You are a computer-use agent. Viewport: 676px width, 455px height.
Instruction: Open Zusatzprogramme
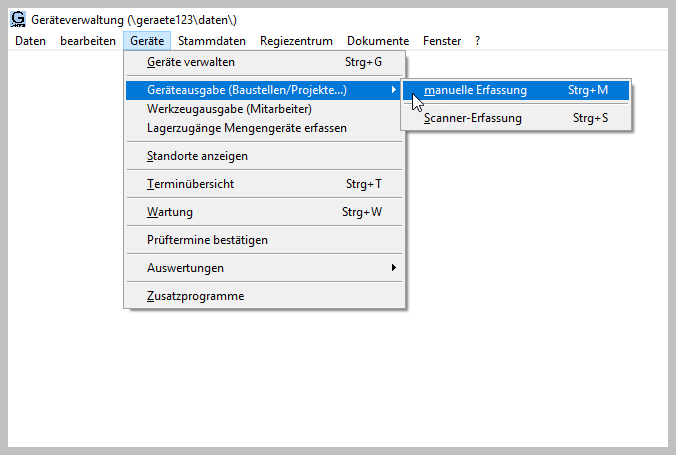(195, 296)
